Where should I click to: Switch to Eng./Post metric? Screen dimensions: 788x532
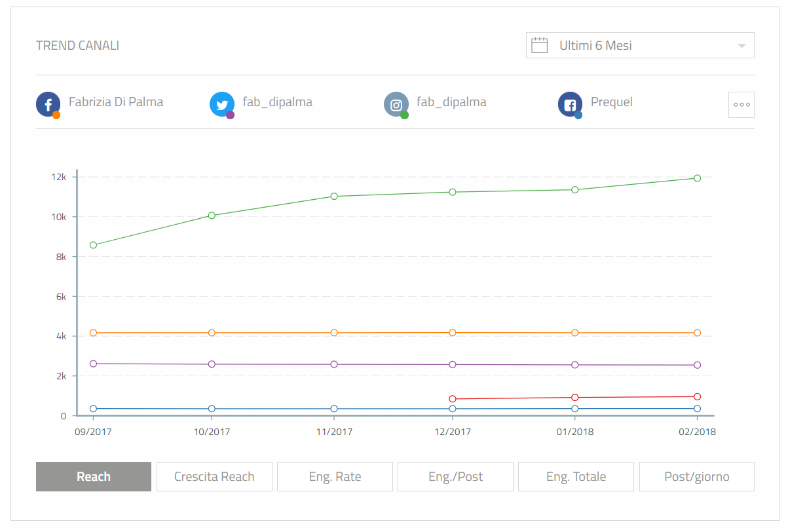tap(455, 477)
